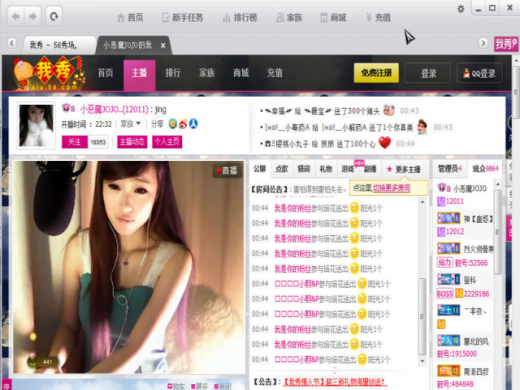This screenshot has height=390, width=520.
Task: Switch to the 点歌 song request tab
Action: 282,169
